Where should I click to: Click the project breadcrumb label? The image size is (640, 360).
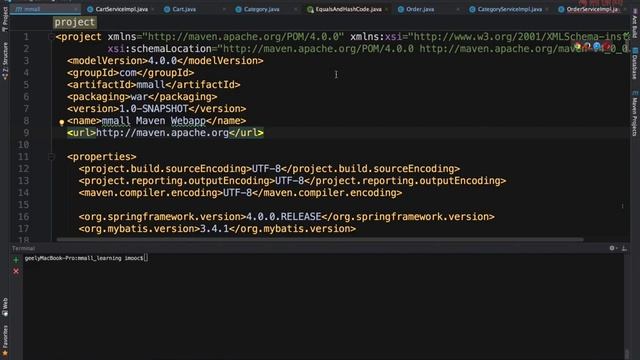click(x=74, y=22)
